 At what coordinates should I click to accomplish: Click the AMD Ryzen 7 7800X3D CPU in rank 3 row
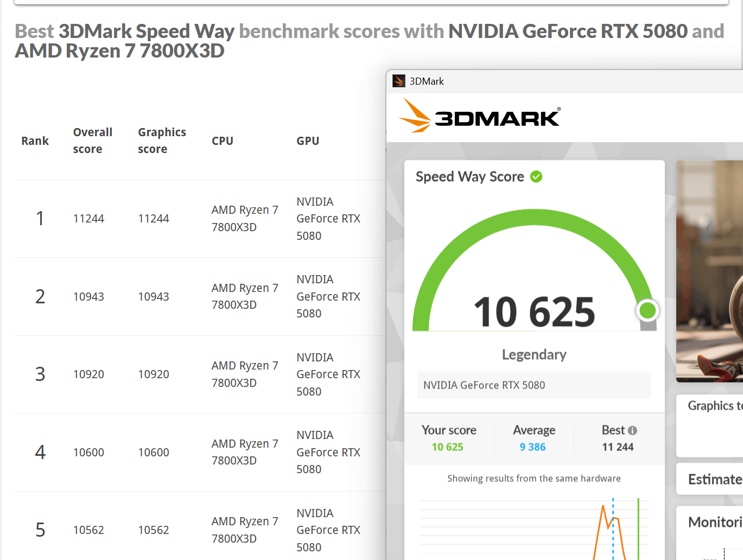(x=245, y=374)
